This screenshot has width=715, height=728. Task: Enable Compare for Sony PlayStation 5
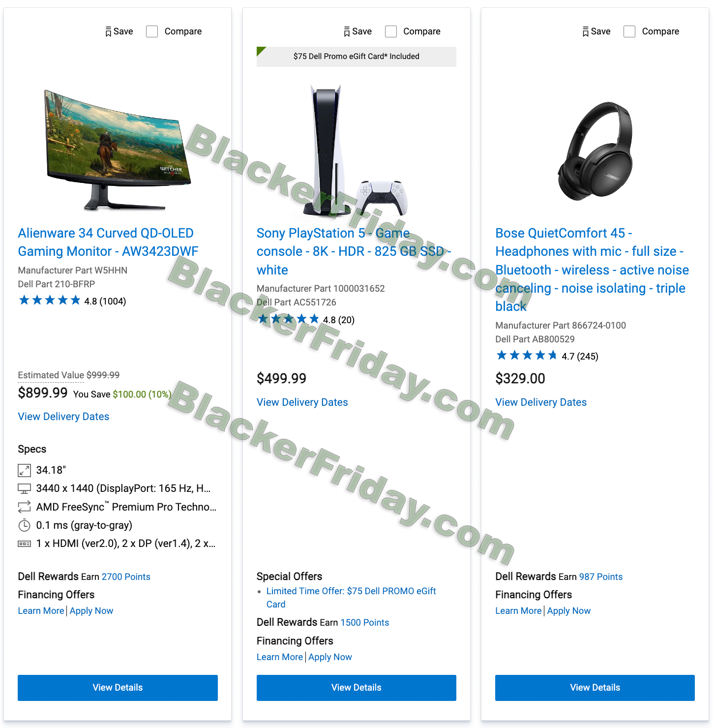(x=391, y=31)
